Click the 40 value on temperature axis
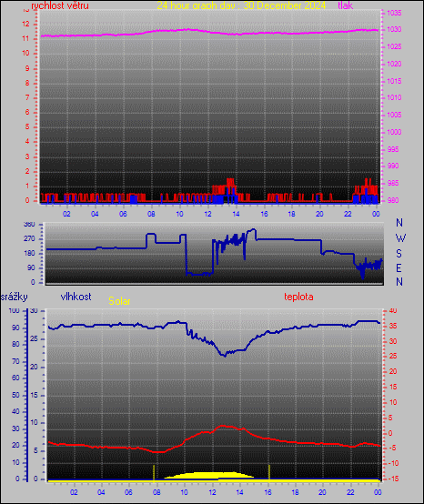 coord(393,311)
